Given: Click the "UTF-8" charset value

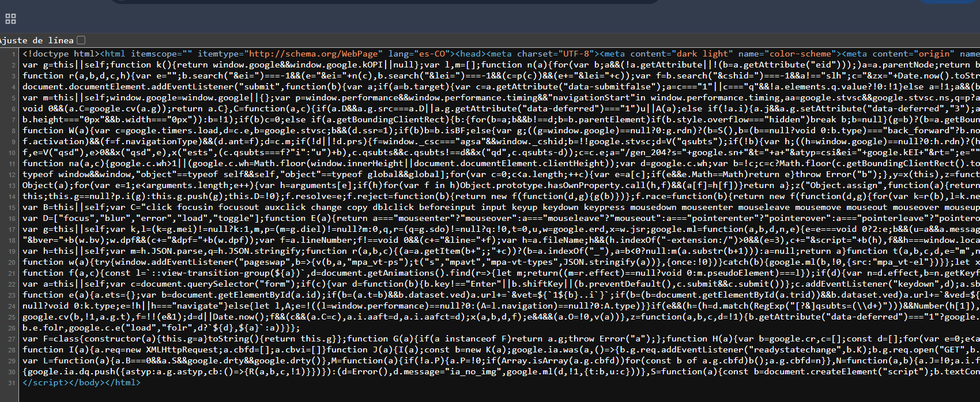Looking at the screenshot, I should pos(575,54).
